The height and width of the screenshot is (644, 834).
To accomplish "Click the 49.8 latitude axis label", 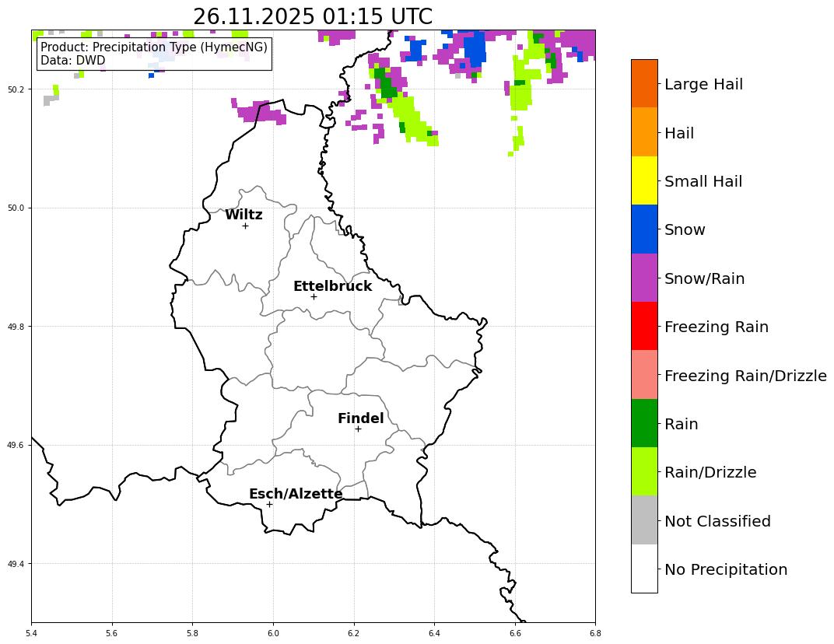I will [16, 327].
